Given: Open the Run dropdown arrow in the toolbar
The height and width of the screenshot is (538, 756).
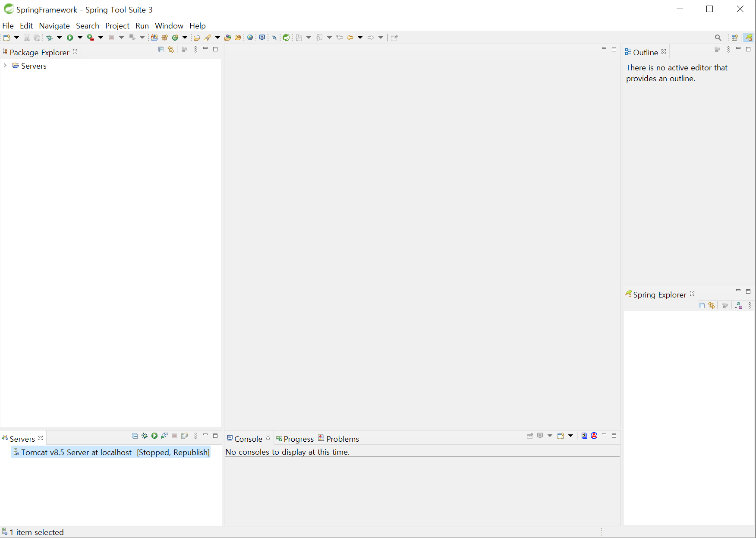Looking at the screenshot, I should [x=80, y=38].
